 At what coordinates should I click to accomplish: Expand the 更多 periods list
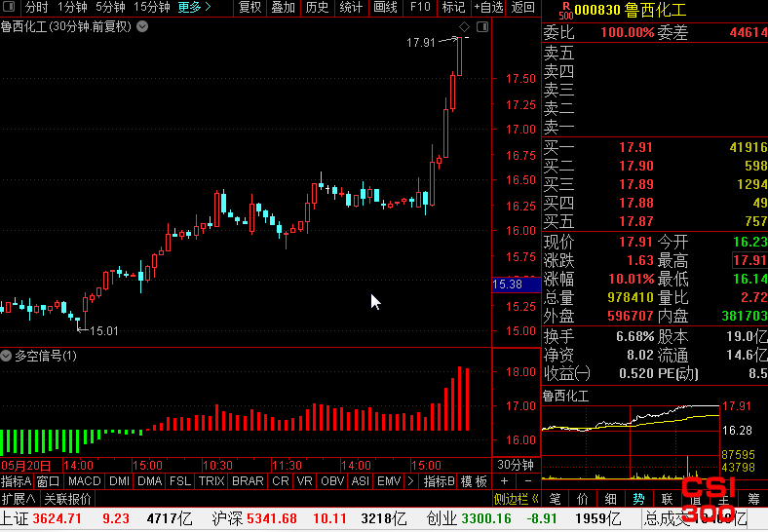(x=195, y=7)
